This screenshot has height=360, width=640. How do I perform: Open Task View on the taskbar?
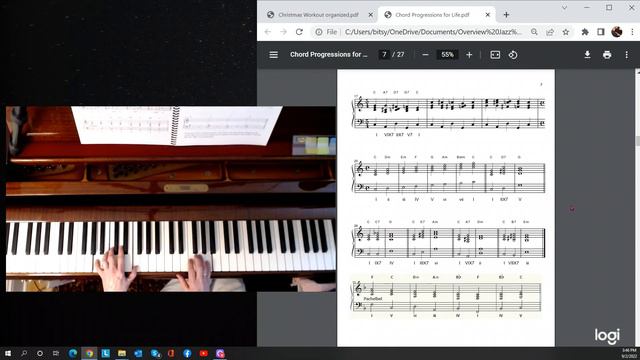pyautogui.click(x=56, y=353)
